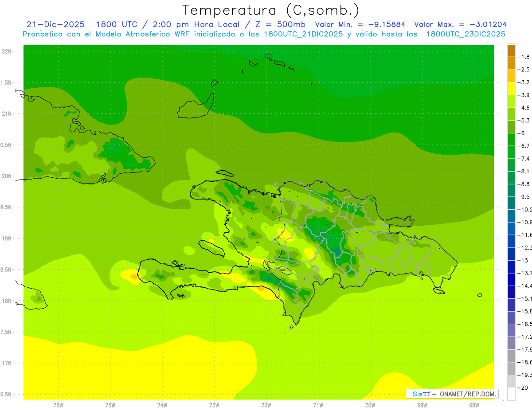The image size is (532, 411).
Task: Select '1800UTC_23DIC2025' valid-until time text
Action: (465, 34)
